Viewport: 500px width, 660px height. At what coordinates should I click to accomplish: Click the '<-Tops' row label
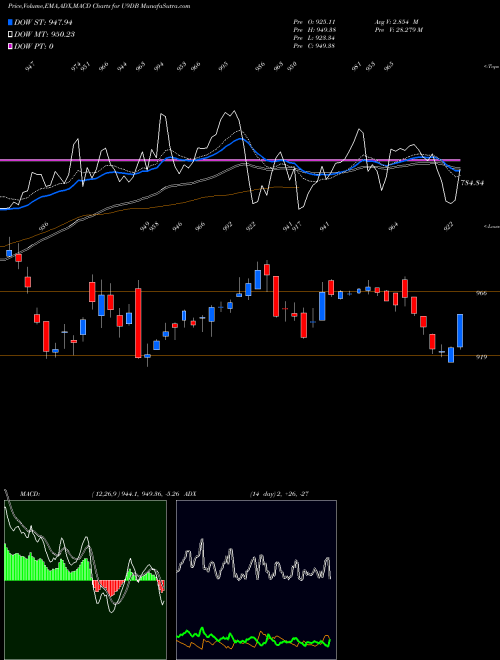[491, 67]
